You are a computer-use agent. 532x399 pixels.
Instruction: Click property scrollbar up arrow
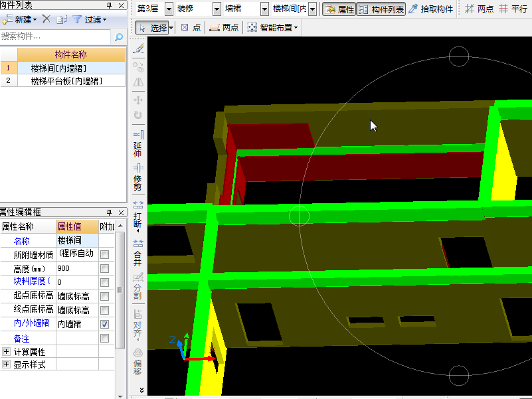click(x=120, y=226)
